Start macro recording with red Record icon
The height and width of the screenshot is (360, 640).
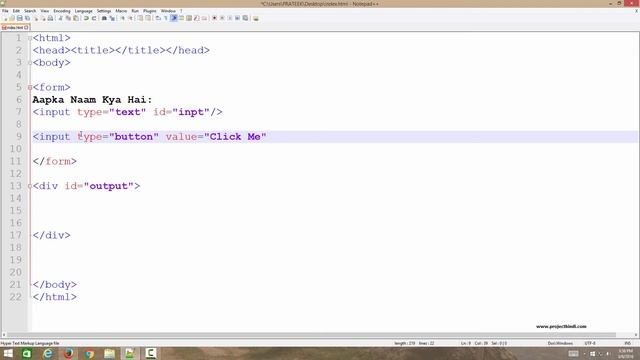[214, 18]
